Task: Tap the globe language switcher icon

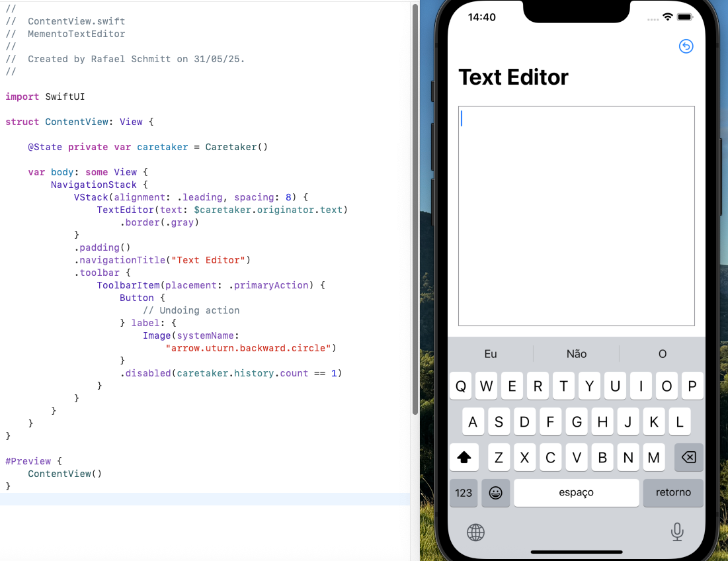Action: click(x=475, y=532)
